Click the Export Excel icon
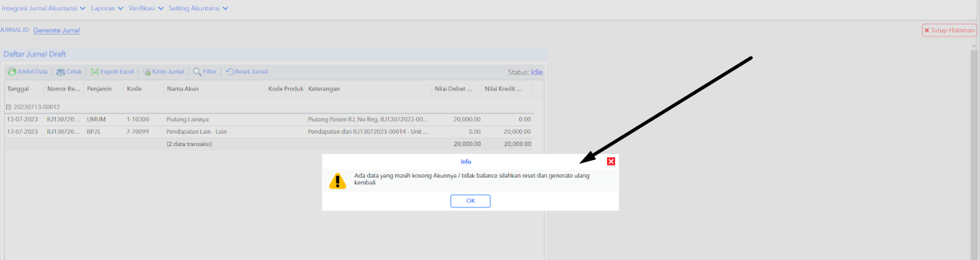This screenshot has width=980, height=260. (95, 72)
